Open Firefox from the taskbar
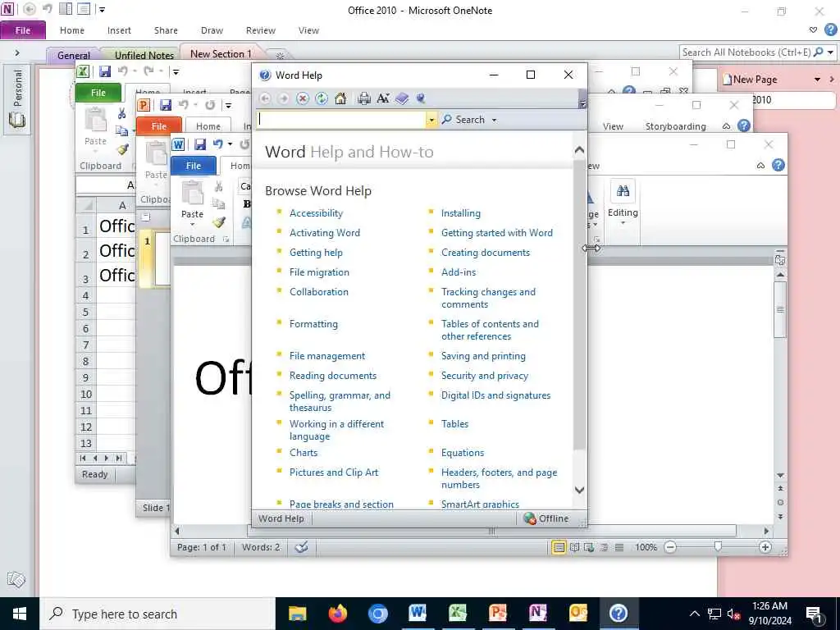This screenshot has height=630, width=840. [337, 614]
